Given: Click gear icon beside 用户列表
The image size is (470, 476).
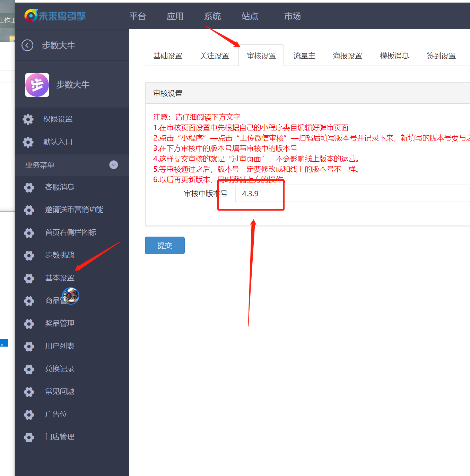Looking at the screenshot, I should pos(29,346).
